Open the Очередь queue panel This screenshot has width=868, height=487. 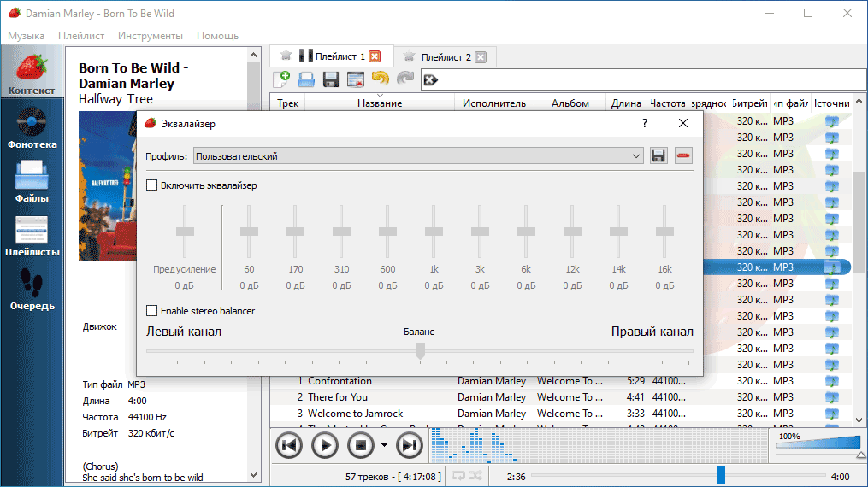(x=32, y=290)
